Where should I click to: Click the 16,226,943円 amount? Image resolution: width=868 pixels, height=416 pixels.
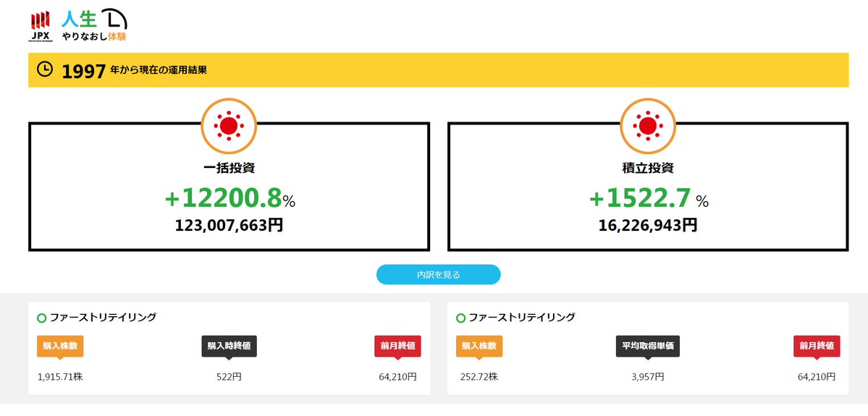point(648,225)
